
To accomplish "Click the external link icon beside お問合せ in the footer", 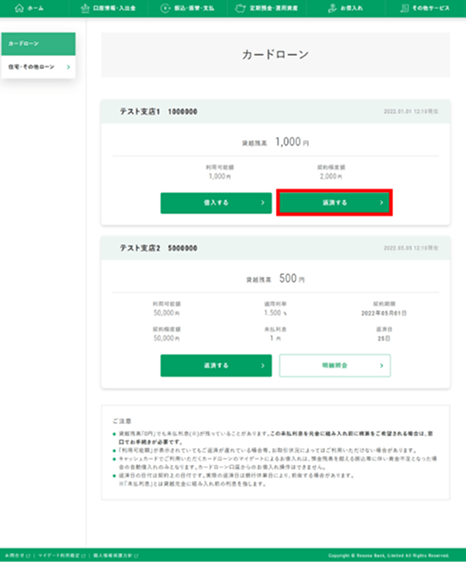I will 28,556.
